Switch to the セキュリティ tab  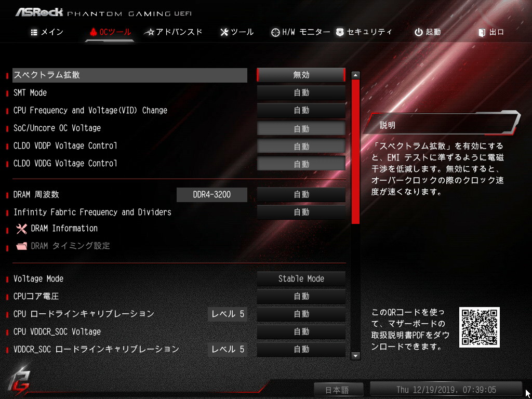pos(364,32)
